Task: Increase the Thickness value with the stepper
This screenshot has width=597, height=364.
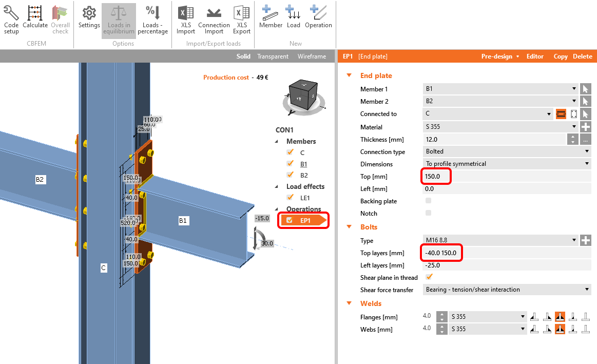Action: click(x=573, y=137)
